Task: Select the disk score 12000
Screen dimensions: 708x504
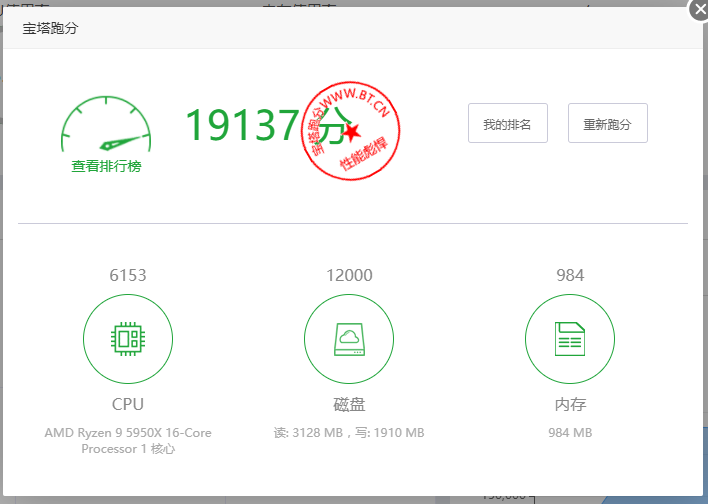Action: click(349, 275)
